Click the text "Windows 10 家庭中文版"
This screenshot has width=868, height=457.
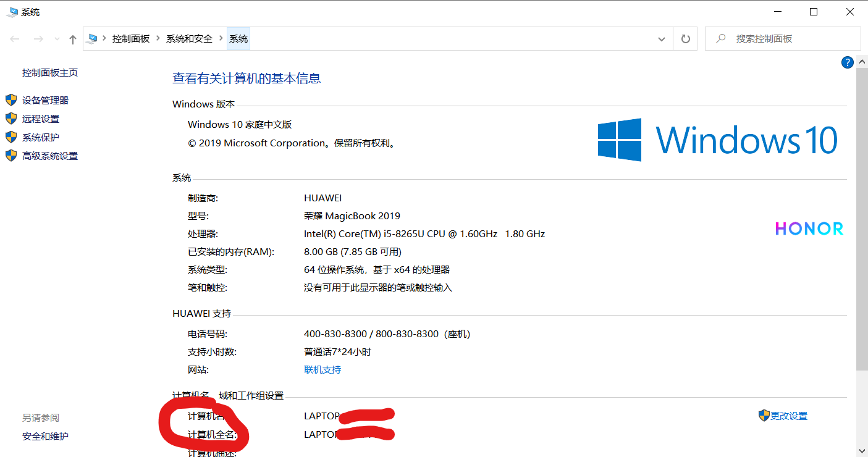point(240,124)
